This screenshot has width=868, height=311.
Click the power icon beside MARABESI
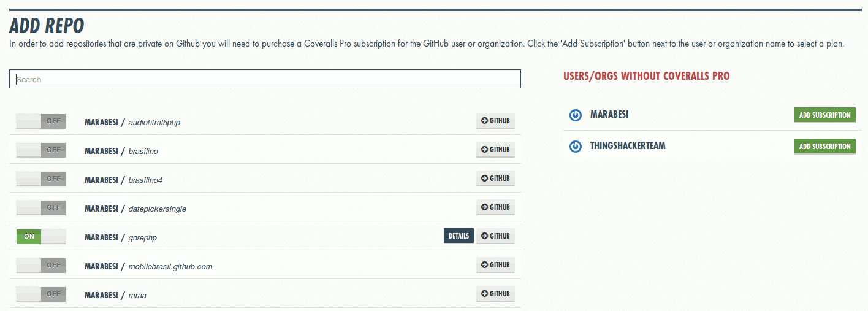coord(575,115)
